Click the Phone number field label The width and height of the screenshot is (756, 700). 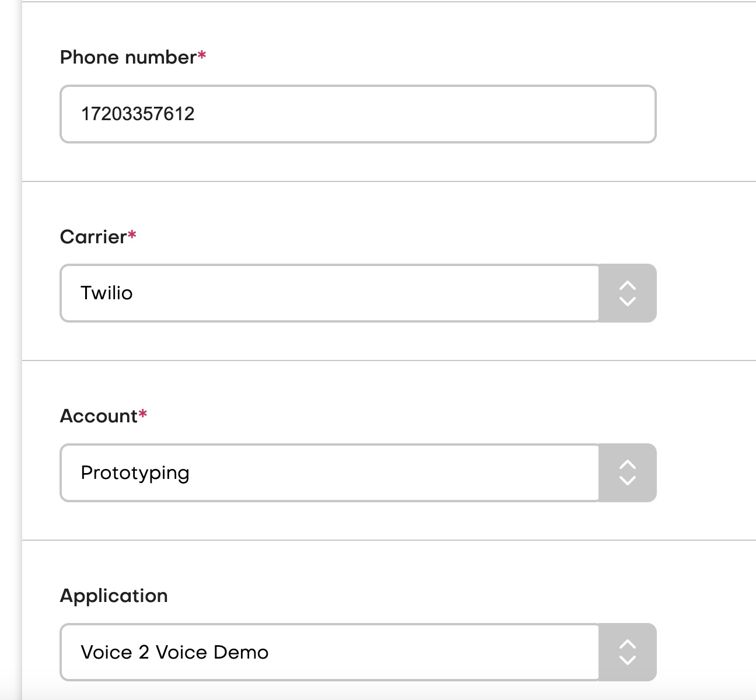(x=128, y=57)
